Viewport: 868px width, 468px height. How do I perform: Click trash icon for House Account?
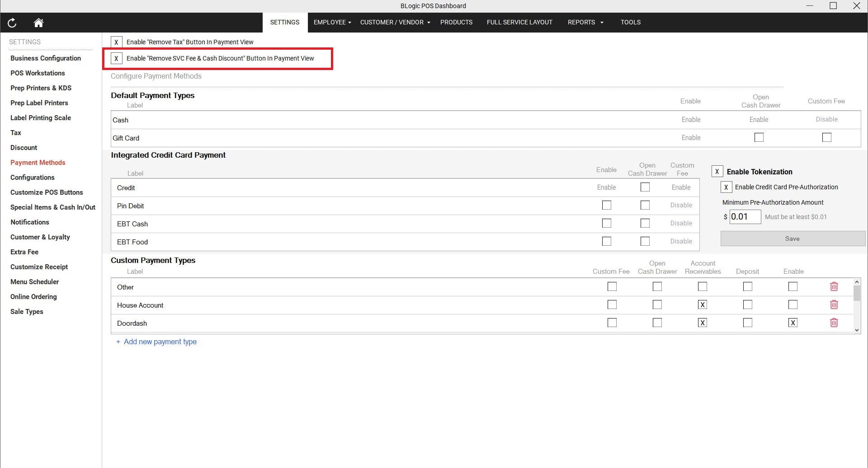click(834, 304)
